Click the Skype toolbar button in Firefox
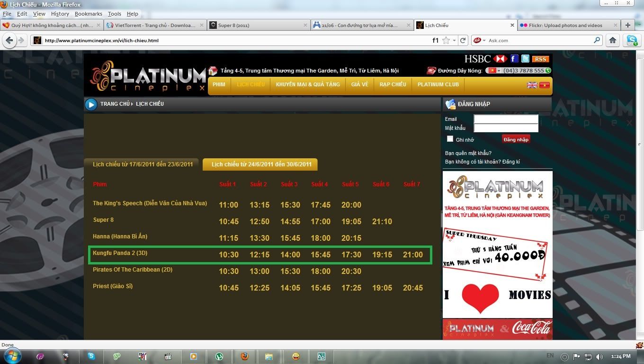 point(631,40)
